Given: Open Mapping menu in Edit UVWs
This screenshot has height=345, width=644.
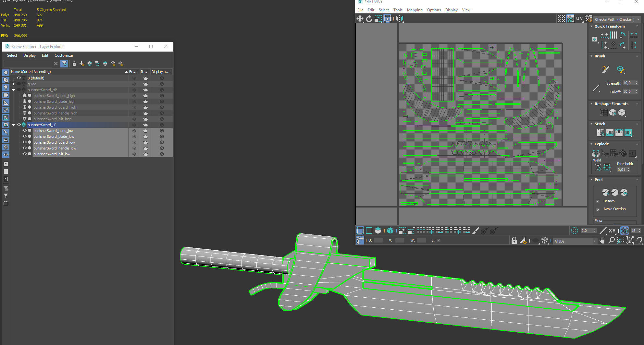Looking at the screenshot, I should pos(415,10).
